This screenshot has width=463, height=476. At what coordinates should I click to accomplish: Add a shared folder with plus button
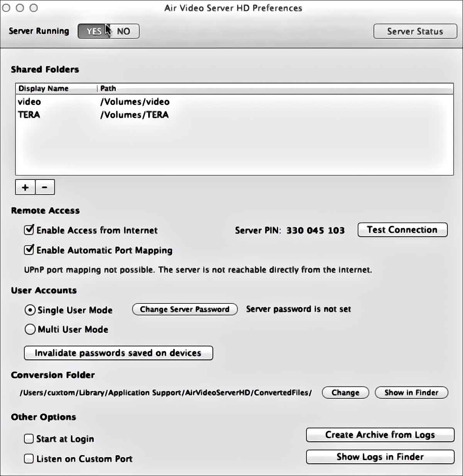[25, 187]
